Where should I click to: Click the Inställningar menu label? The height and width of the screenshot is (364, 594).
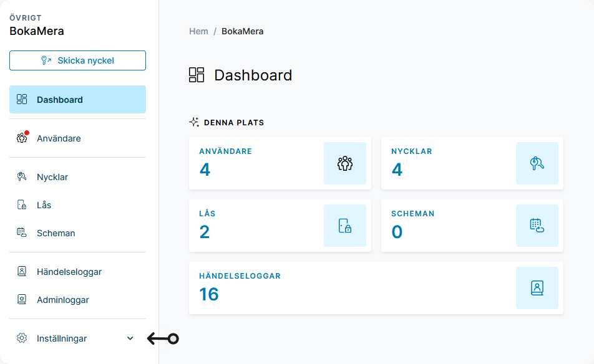(x=62, y=338)
